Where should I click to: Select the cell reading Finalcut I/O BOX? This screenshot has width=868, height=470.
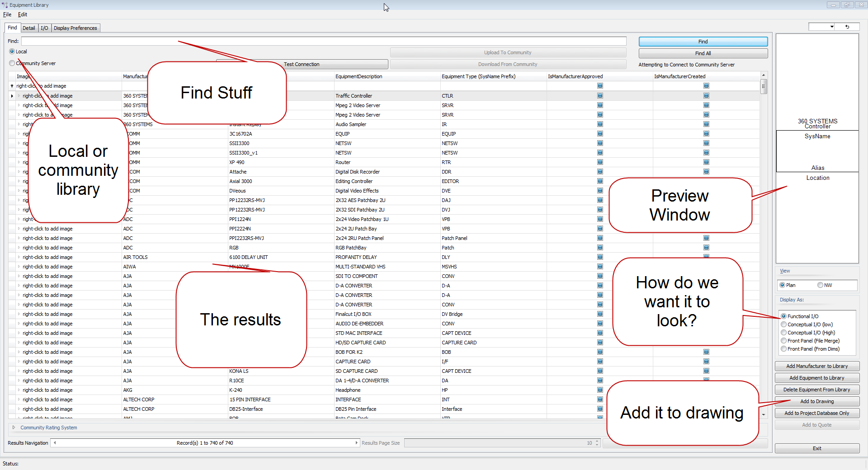click(387, 314)
